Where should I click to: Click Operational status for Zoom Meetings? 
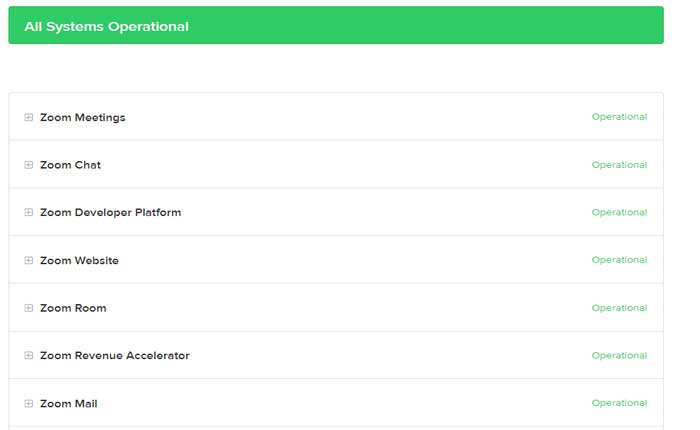coord(619,117)
